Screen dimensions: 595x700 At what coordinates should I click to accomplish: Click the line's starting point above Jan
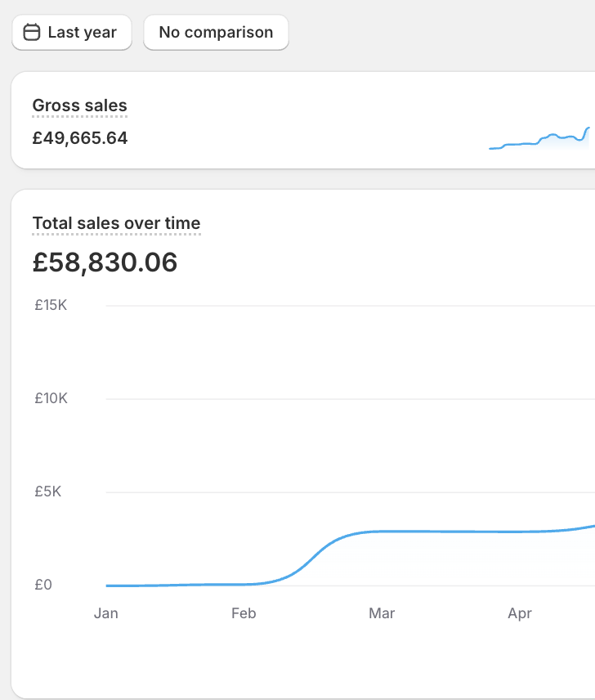[x=107, y=586]
